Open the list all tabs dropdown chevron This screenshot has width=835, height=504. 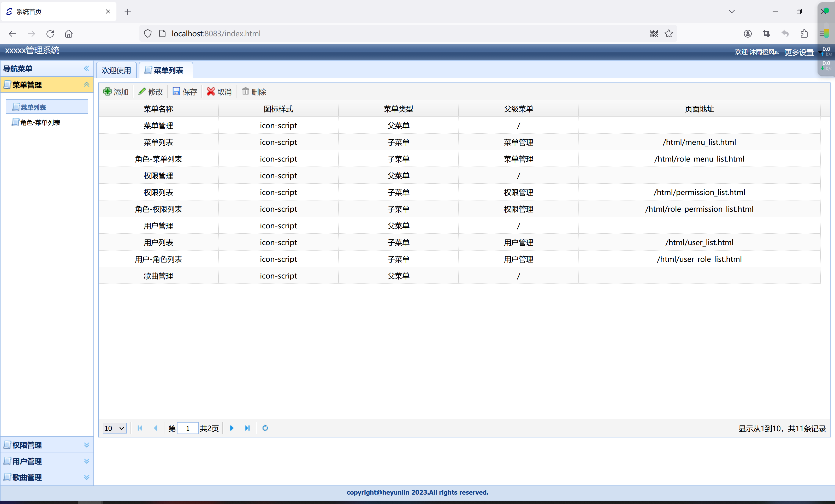(x=732, y=11)
